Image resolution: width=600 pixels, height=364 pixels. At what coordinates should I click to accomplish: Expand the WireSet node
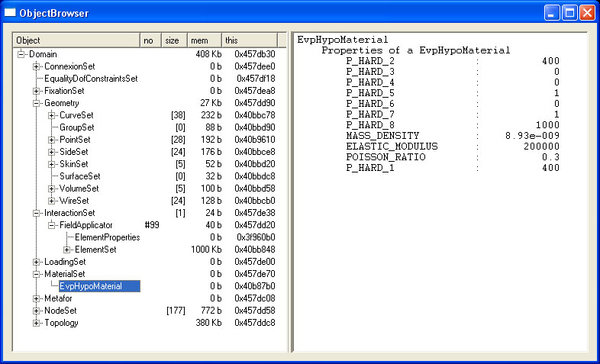[x=52, y=201]
